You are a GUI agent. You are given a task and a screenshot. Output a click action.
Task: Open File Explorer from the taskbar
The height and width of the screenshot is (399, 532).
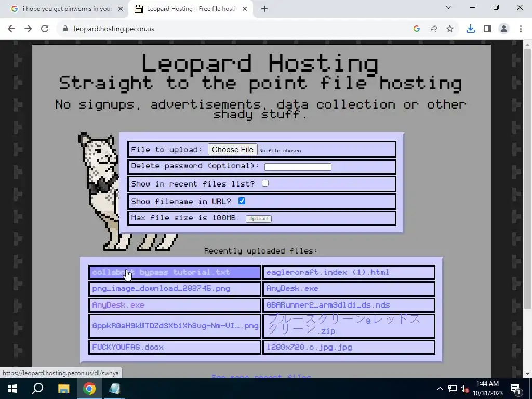click(x=63, y=389)
